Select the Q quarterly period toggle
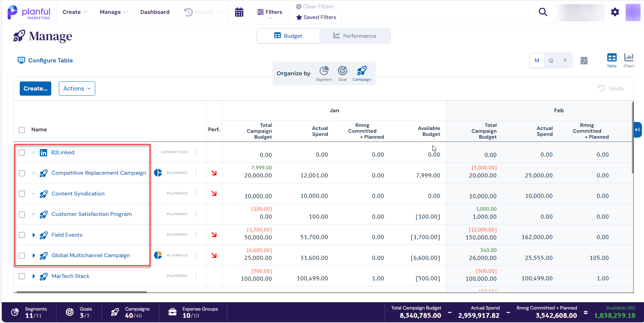644x323 pixels. 551,61
